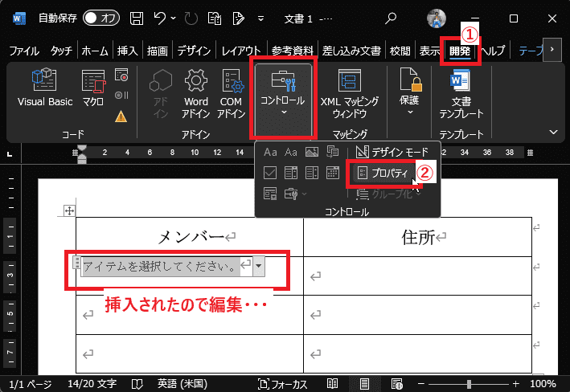Screen dimensions: 570x392
Task: Insert date picker content control
Action: coord(332,172)
